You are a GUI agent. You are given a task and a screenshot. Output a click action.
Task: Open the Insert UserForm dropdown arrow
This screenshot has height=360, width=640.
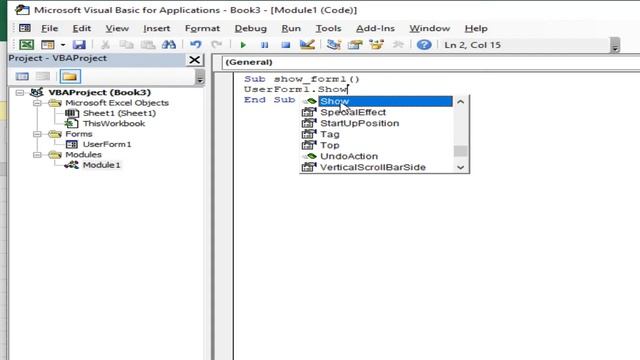[x=63, y=44]
